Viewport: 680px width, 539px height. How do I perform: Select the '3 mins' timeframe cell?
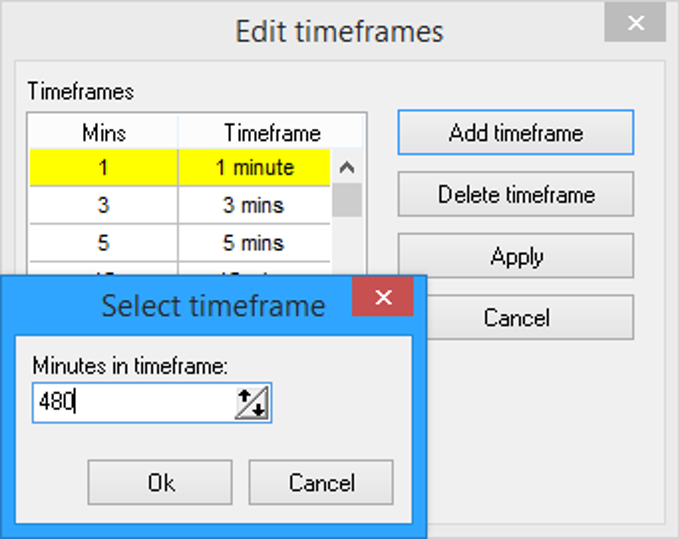click(255, 206)
